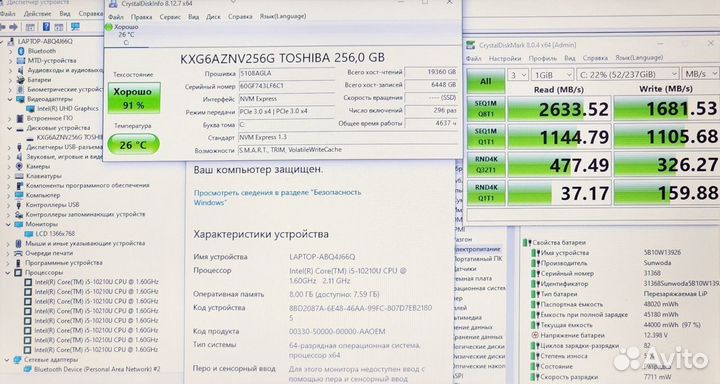
Task: Open Сервис menu in CrystalDiskInfo
Action: [170, 17]
